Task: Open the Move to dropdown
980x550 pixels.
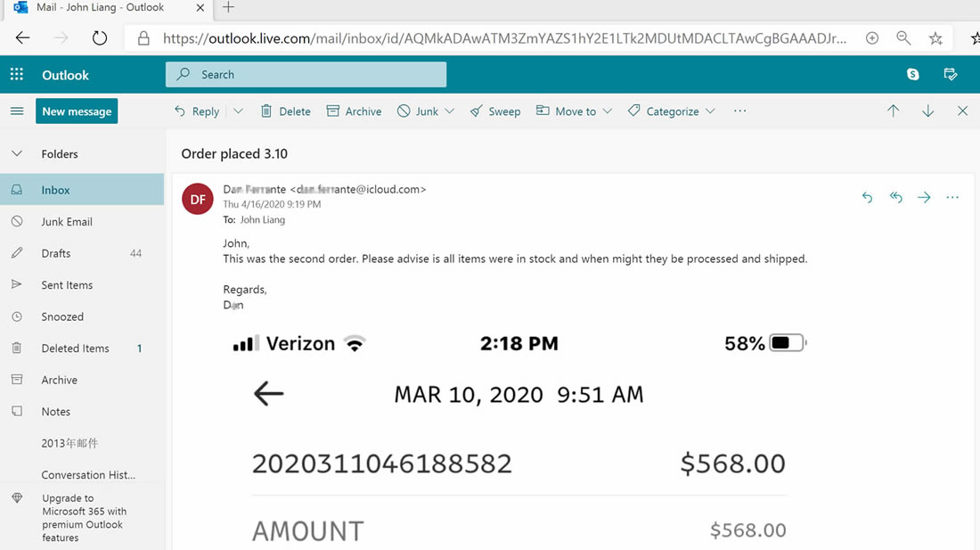Action: pyautogui.click(x=574, y=111)
